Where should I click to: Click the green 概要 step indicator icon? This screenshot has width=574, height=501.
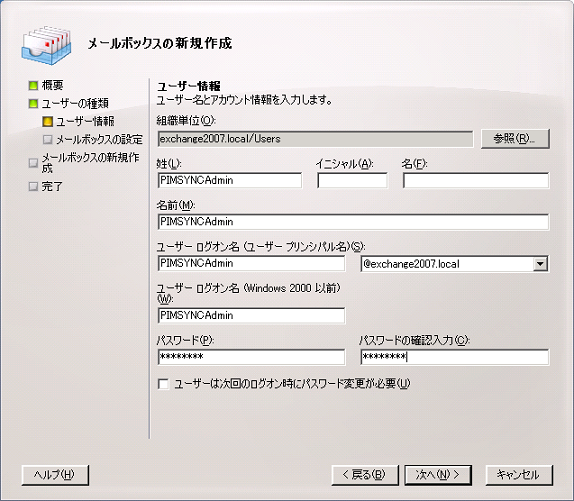click(x=33, y=86)
